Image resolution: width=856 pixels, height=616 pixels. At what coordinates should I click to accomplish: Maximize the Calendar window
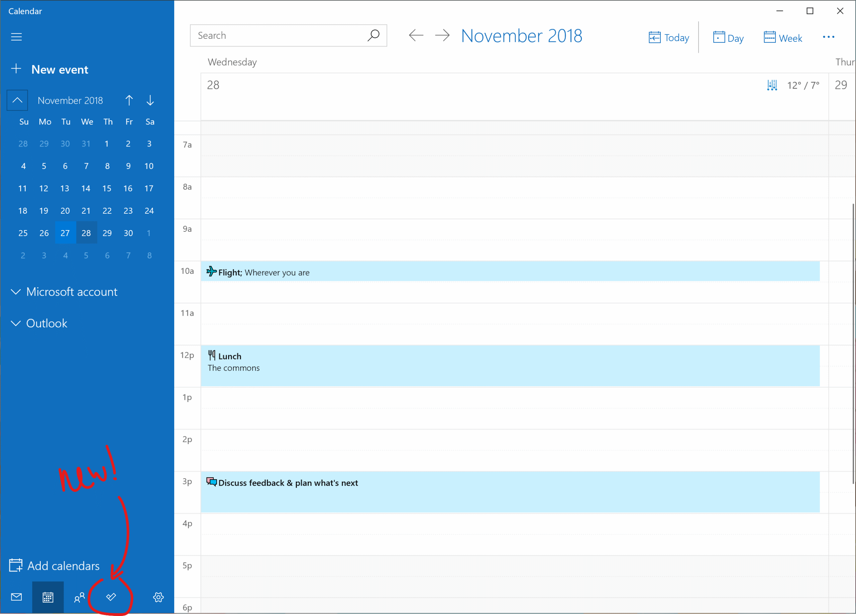(810, 11)
